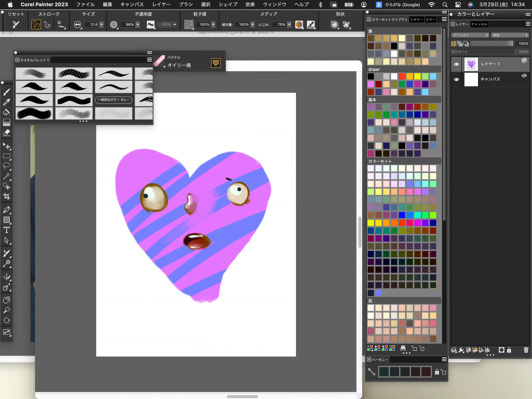Pick the Magnifier zoom tool
This screenshot has width=532, height=399.
[6, 310]
